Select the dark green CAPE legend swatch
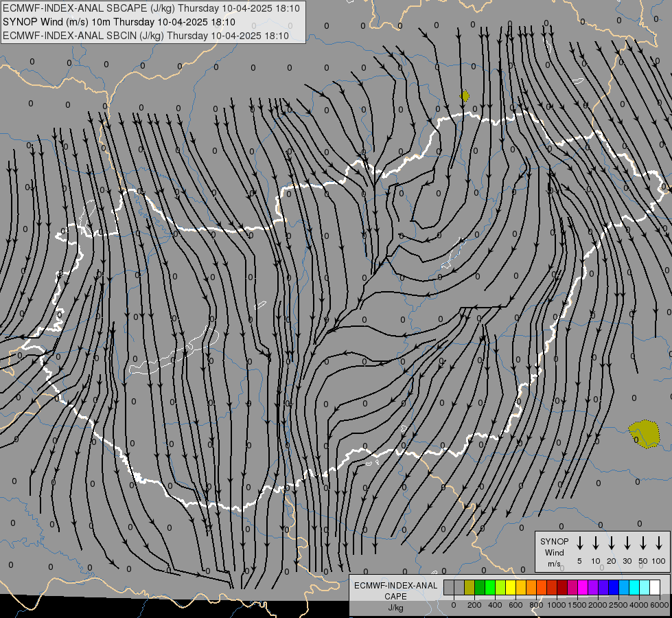 pos(480,587)
